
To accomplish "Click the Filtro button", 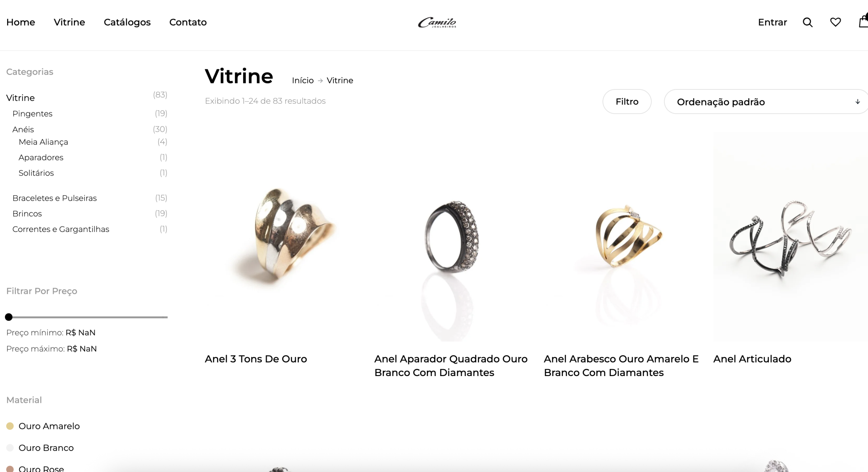I will [627, 102].
